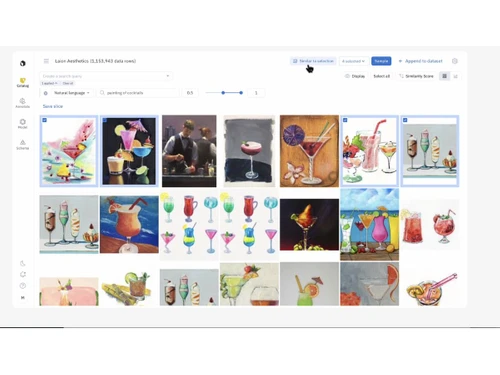Uncheck the first watercolor cocktail image
This screenshot has height=375, width=500.
[x=45, y=120]
